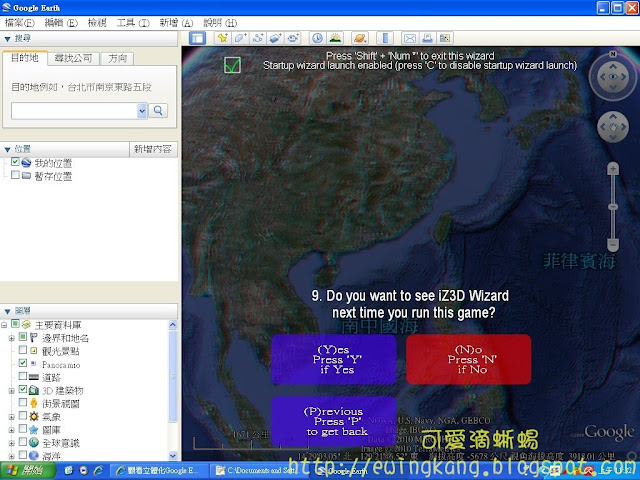Toggle the 邊界和地名 checkbox

click(23, 337)
